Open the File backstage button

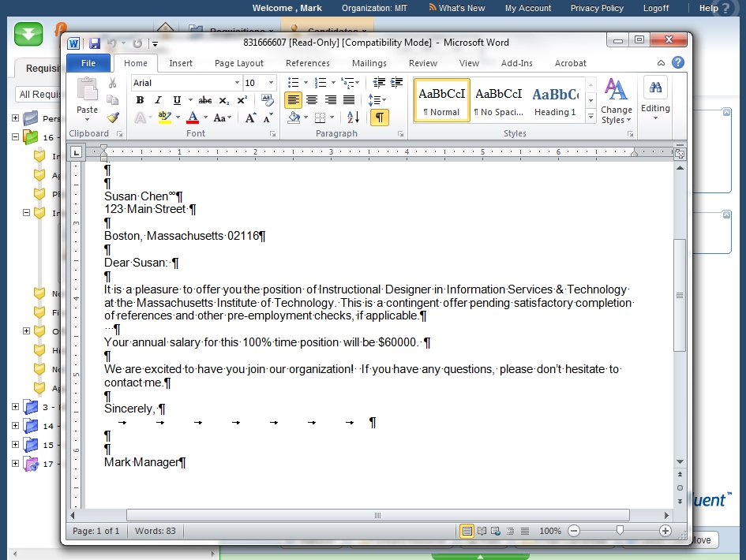point(88,63)
